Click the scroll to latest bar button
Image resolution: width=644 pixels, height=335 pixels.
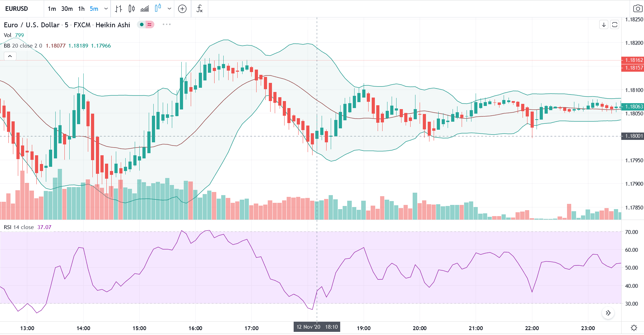click(608, 313)
